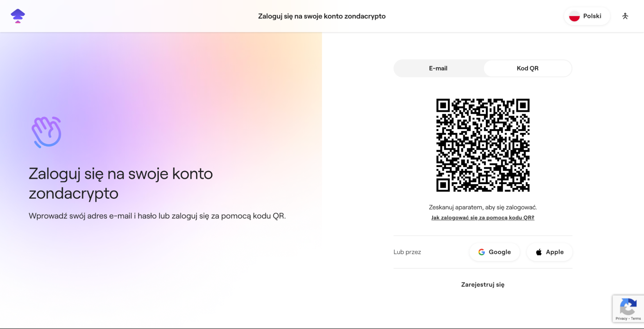Click the zondacrypto mushroom logo
The width and height of the screenshot is (644, 329).
coord(18,16)
